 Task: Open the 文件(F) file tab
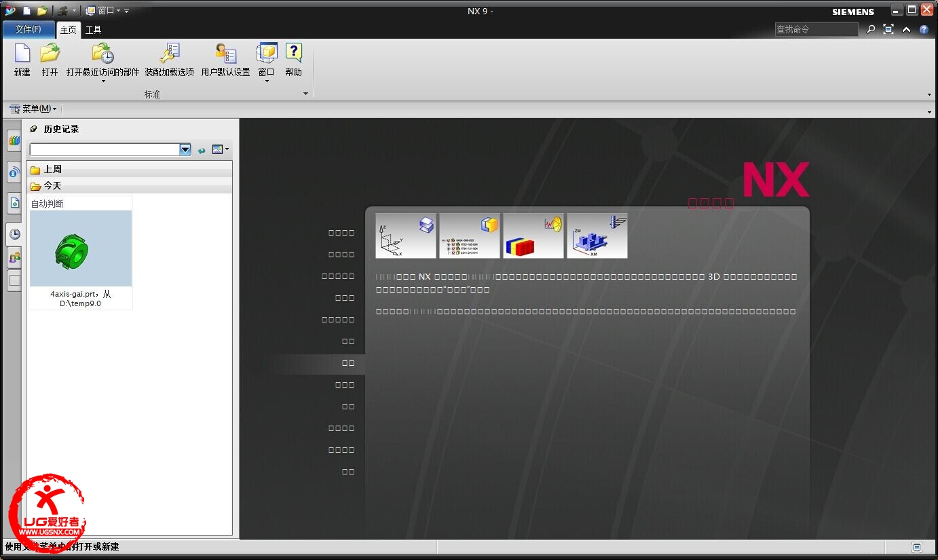[28, 29]
